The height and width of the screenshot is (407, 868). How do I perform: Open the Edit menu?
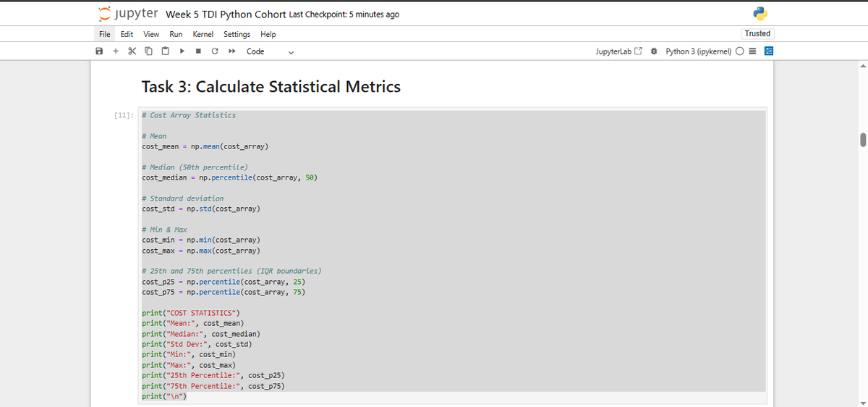pyautogui.click(x=127, y=34)
